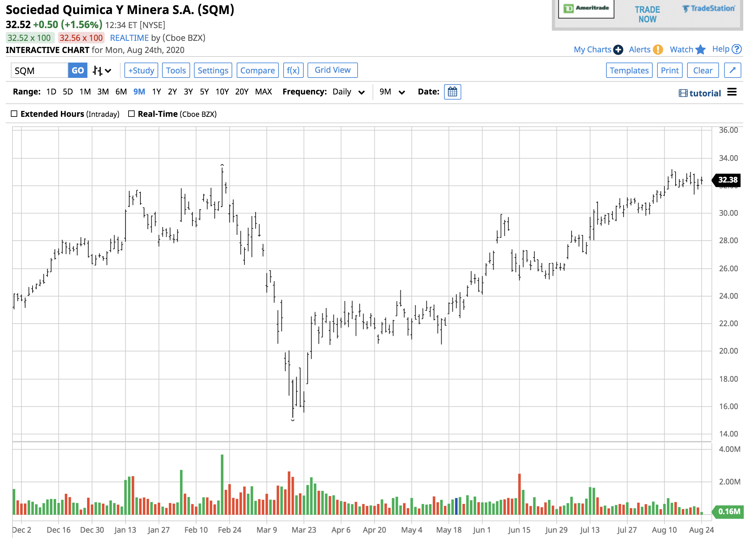This screenshot has height=540, width=756.
Task: Expand the 9M period dropdown
Action: [x=392, y=92]
